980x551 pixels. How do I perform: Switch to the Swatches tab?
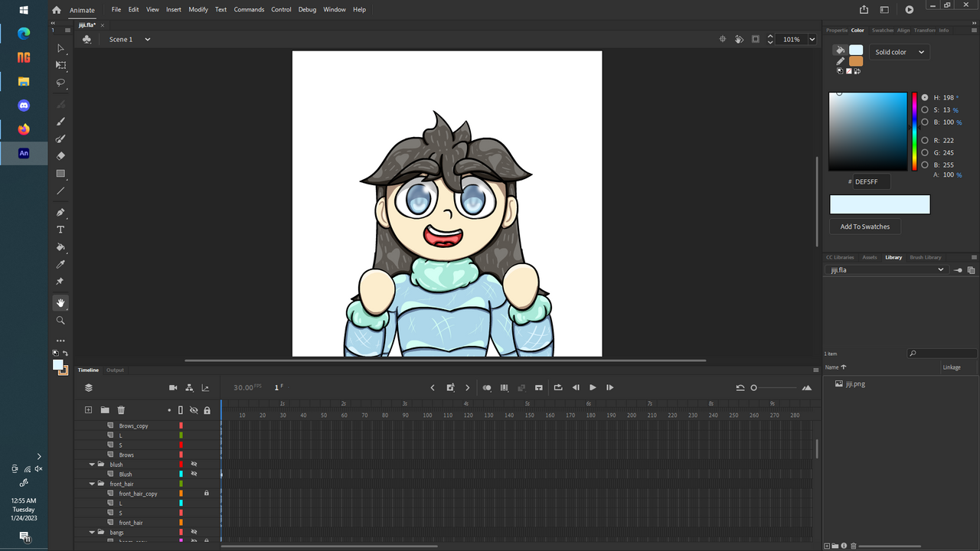pyautogui.click(x=883, y=30)
